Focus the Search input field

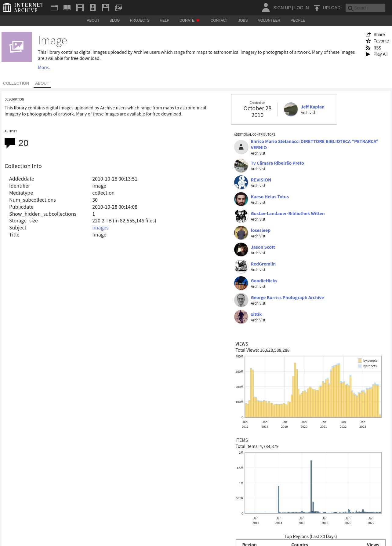pyautogui.click(x=365, y=8)
